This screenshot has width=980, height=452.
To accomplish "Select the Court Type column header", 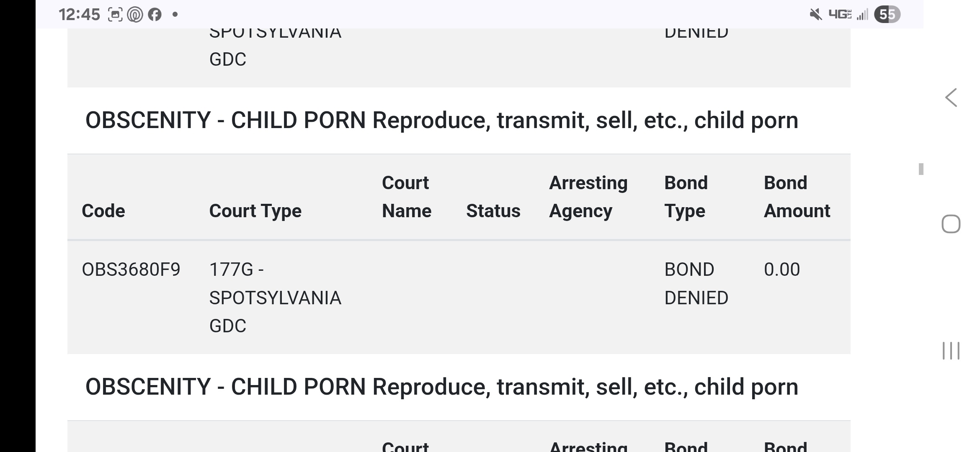I will [255, 211].
